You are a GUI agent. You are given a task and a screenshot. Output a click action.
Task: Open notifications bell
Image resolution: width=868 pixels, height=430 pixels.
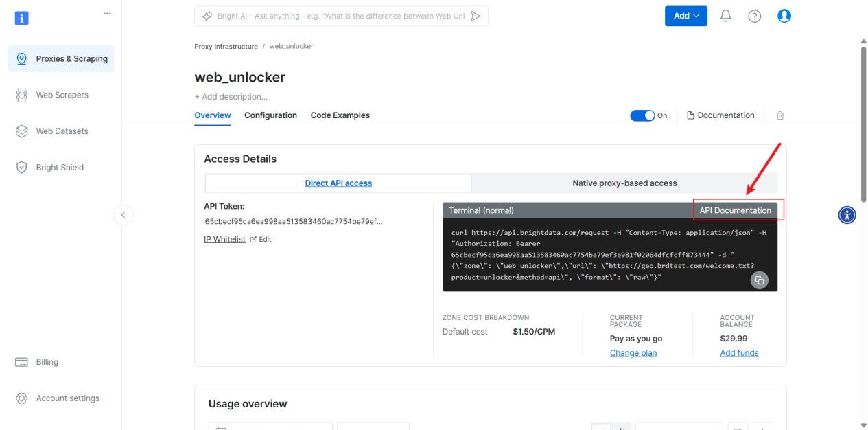pos(725,16)
